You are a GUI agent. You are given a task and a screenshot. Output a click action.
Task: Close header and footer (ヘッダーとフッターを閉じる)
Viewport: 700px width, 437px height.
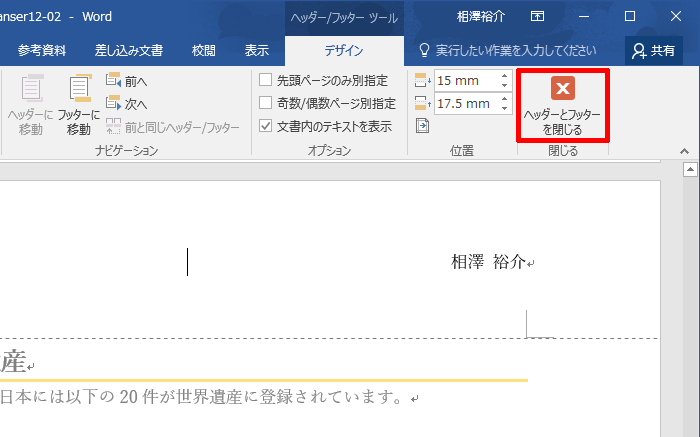coord(562,106)
